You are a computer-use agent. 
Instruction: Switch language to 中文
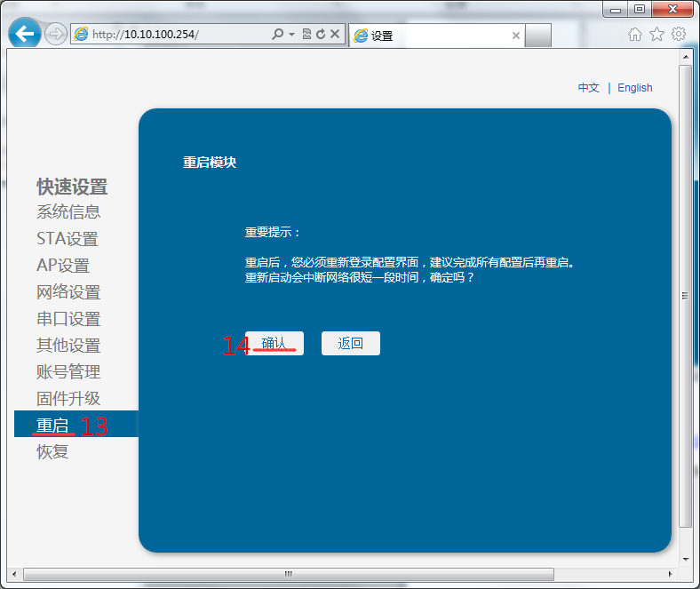tap(588, 88)
